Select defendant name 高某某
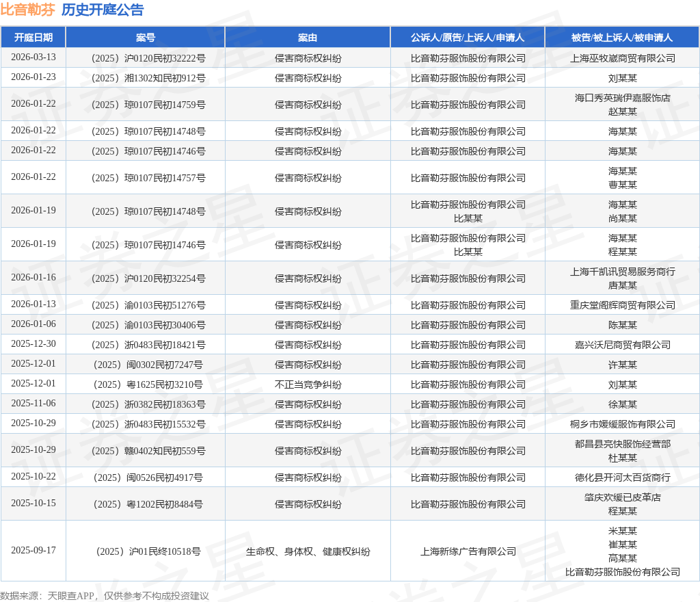This screenshot has height=602, width=700. pyautogui.click(x=622, y=558)
